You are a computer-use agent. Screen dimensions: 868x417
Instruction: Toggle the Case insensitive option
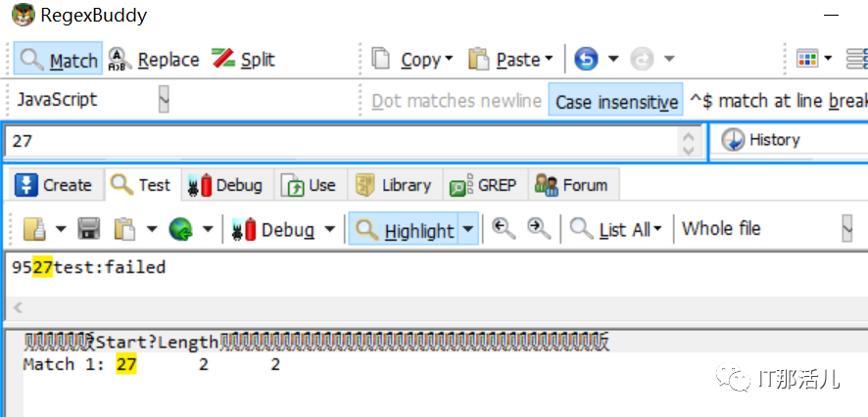(x=616, y=101)
